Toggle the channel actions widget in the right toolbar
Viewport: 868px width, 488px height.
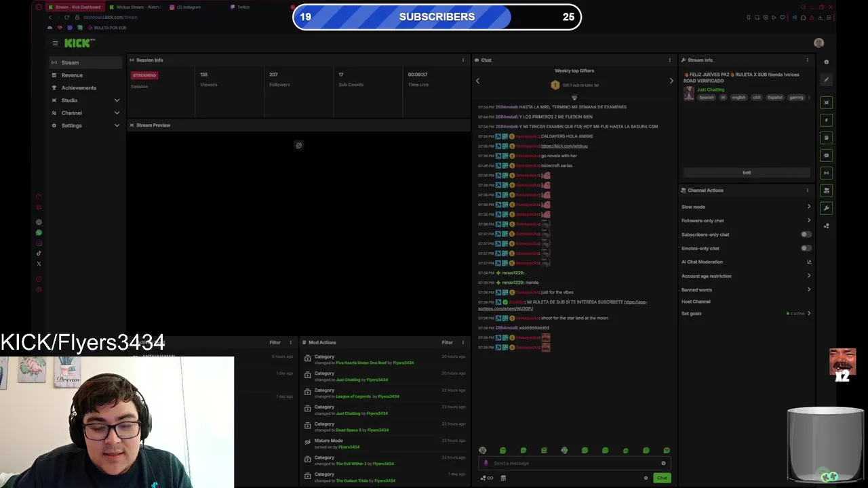point(826,190)
